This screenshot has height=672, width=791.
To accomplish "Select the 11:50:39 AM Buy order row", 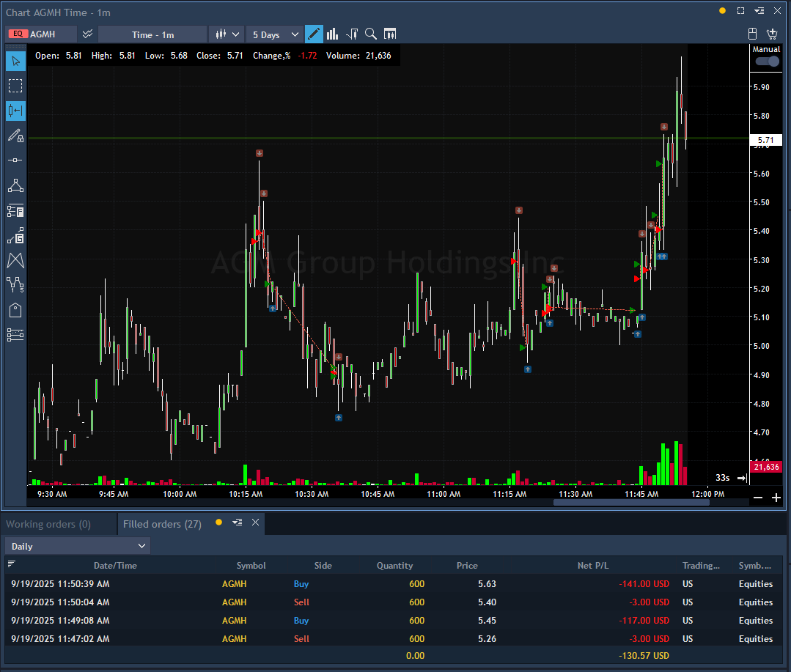I will click(394, 584).
